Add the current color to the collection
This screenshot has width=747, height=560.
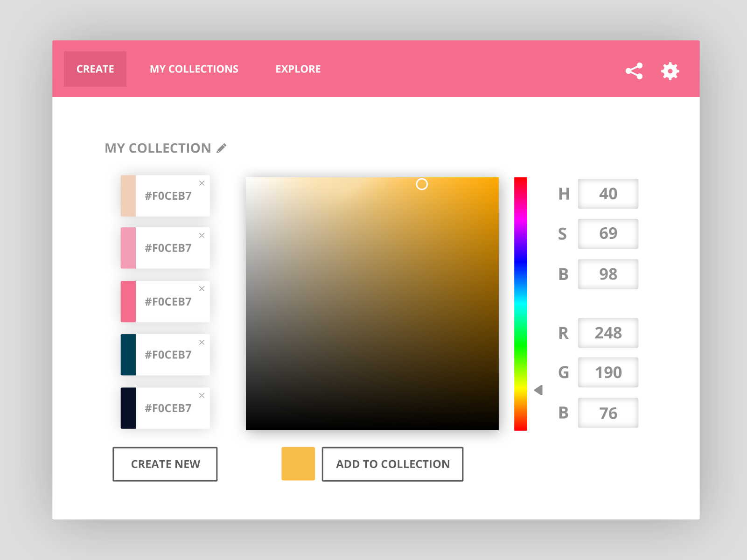pos(392,464)
